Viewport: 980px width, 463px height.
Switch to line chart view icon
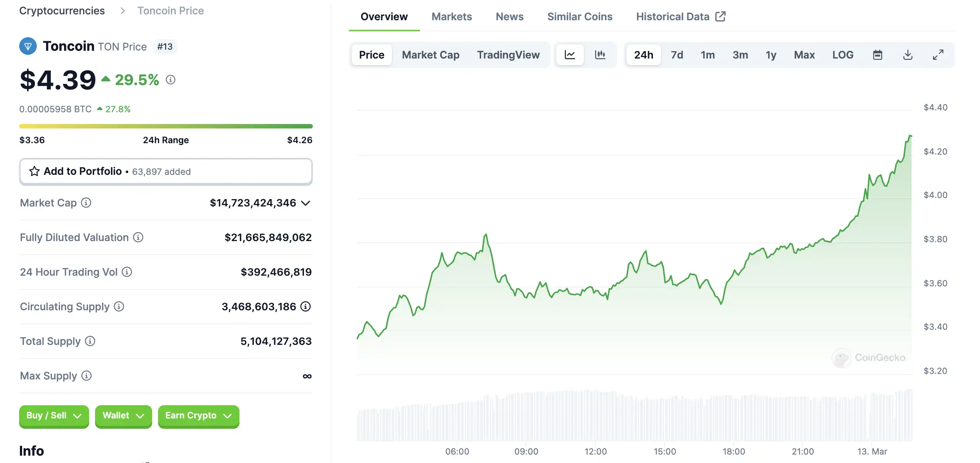point(570,55)
